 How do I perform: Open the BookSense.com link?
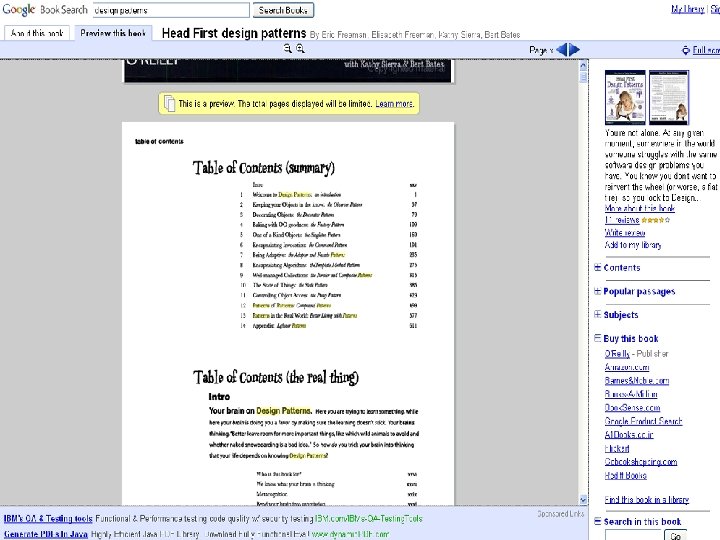pyautogui.click(x=632, y=408)
